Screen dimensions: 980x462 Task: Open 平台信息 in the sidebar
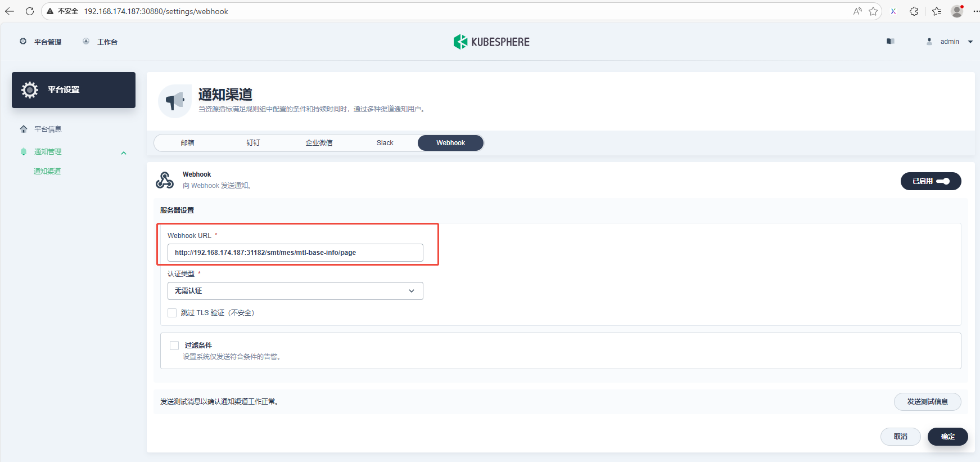pos(48,129)
